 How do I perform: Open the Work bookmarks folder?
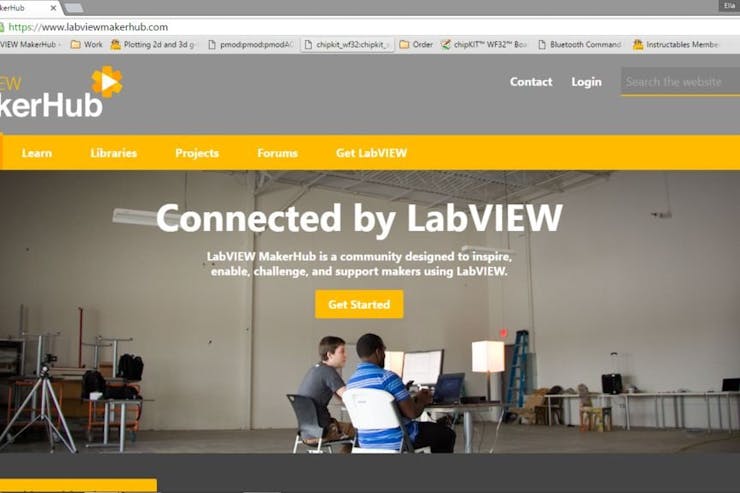click(86, 44)
